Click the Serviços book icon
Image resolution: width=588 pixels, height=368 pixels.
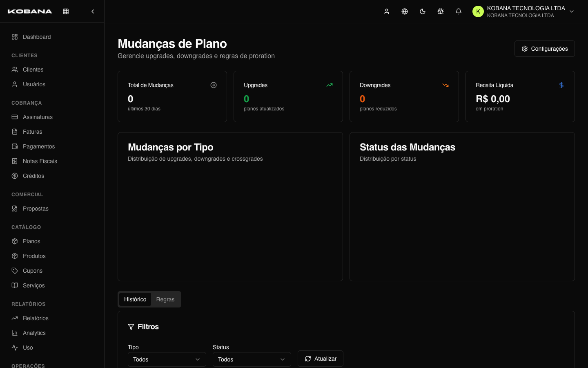click(x=15, y=285)
